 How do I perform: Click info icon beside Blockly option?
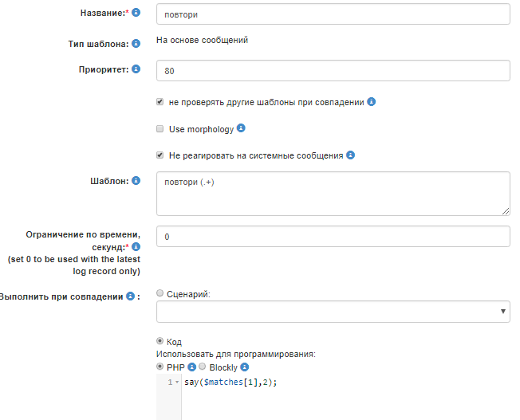click(245, 367)
